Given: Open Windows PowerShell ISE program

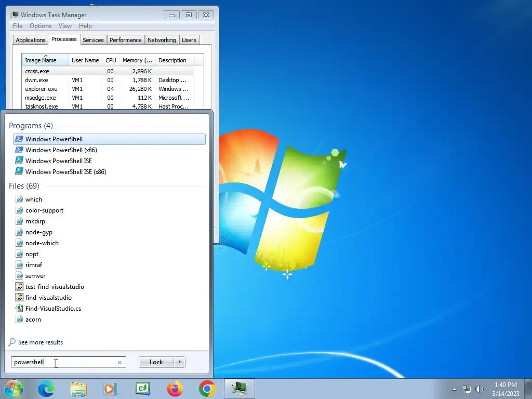Looking at the screenshot, I should (109, 161).
